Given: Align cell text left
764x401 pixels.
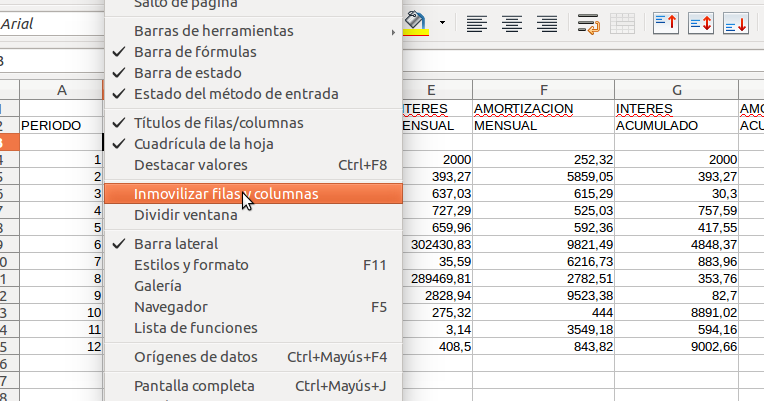Looking at the screenshot, I should (x=477, y=23).
